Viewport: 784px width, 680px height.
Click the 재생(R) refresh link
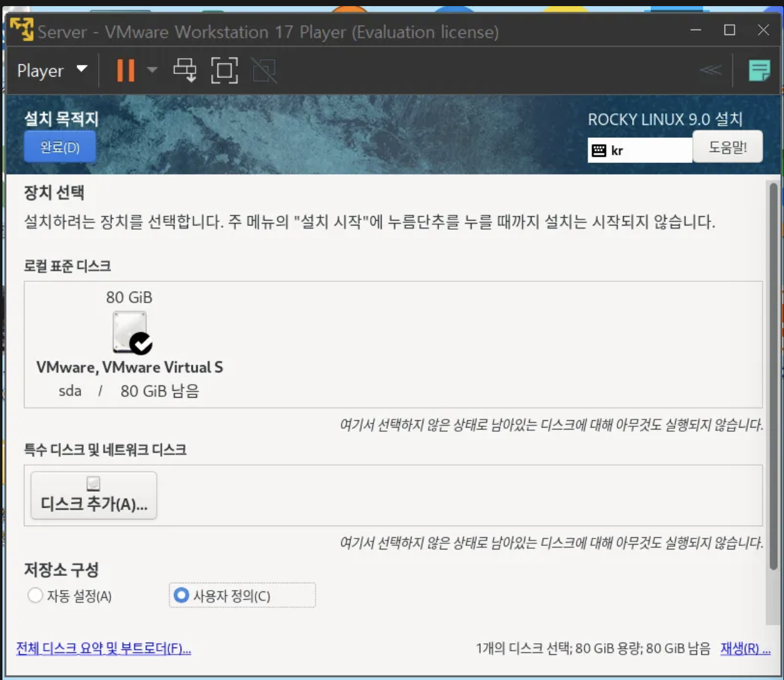pos(745,648)
